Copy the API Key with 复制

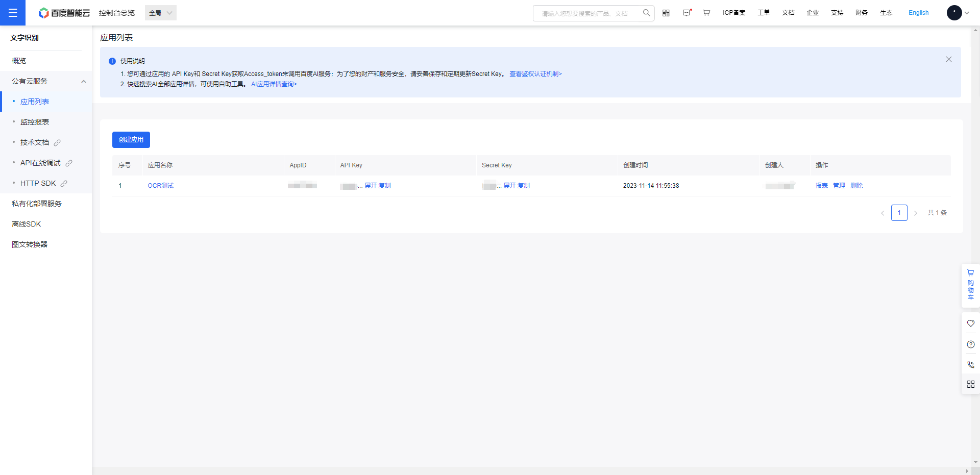tap(385, 186)
